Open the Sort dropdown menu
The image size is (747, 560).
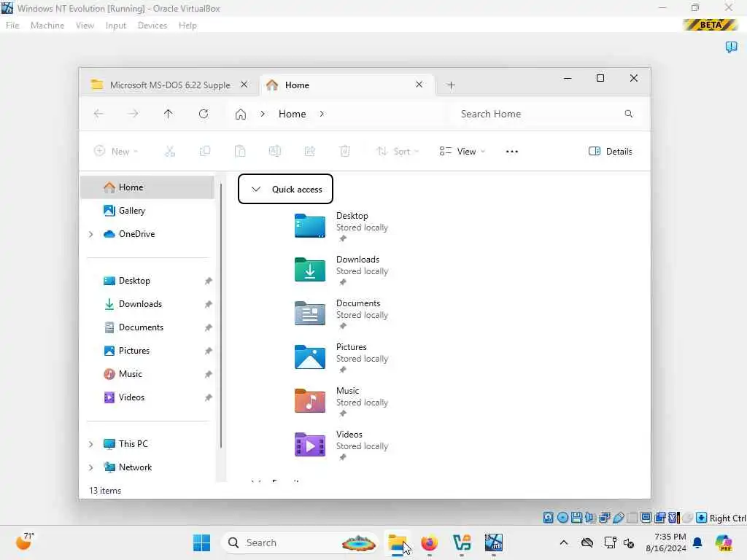[x=398, y=152]
